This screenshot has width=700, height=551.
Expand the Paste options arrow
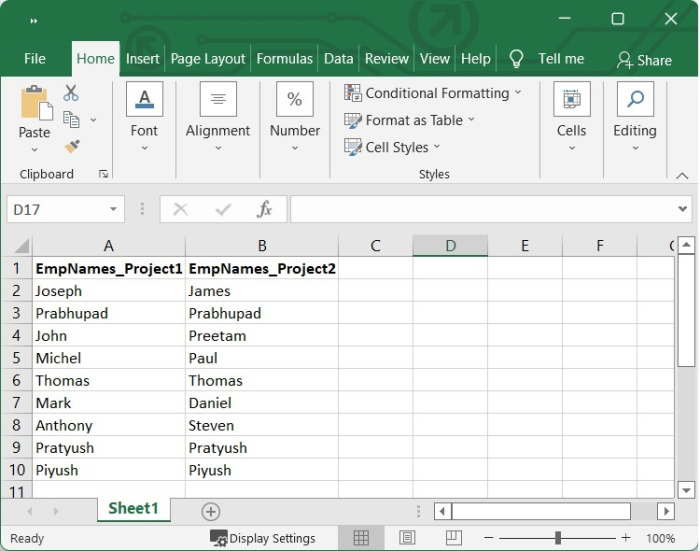pyautogui.click(x=34, y=150)
